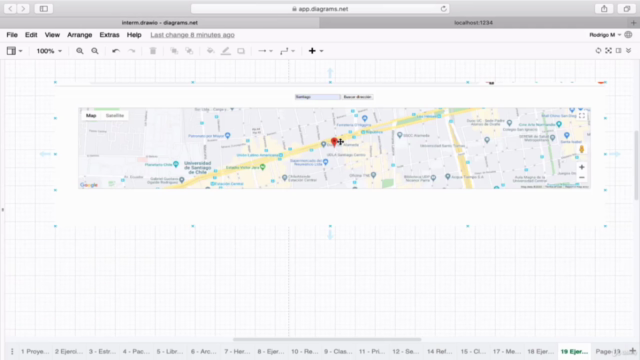Screen dimensions: 640x360
Task: Go back with Safari back button
Action: click(10, 9)
